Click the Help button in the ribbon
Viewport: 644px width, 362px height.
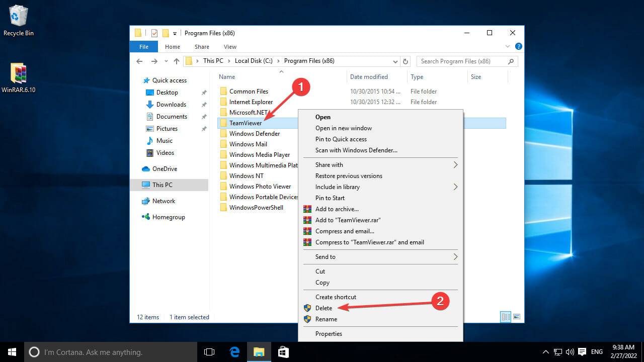519,46
